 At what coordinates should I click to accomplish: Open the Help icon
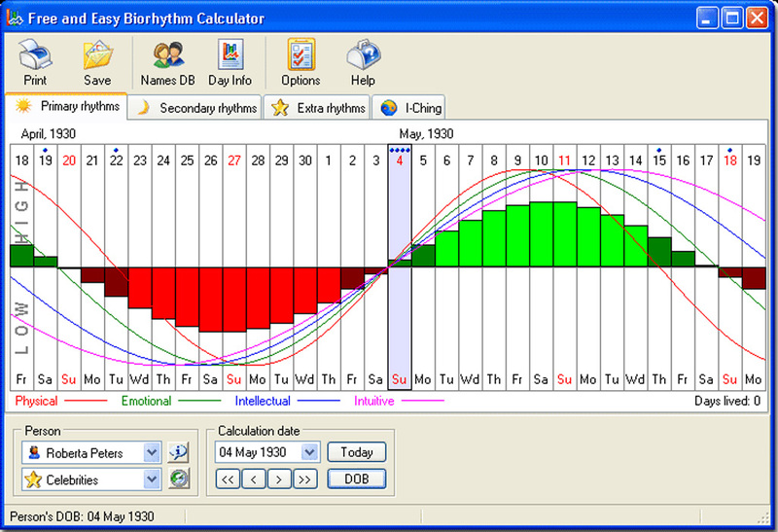coord(363,54)
